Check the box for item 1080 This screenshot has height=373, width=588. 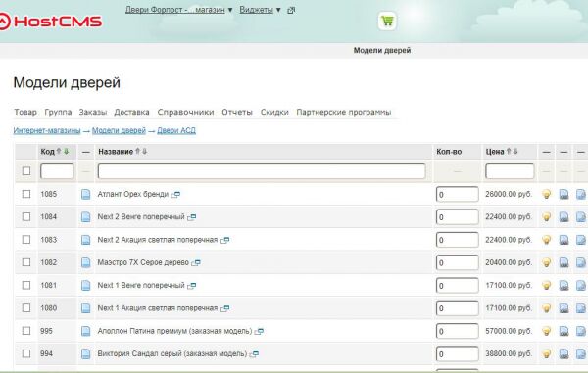[26, 308]
